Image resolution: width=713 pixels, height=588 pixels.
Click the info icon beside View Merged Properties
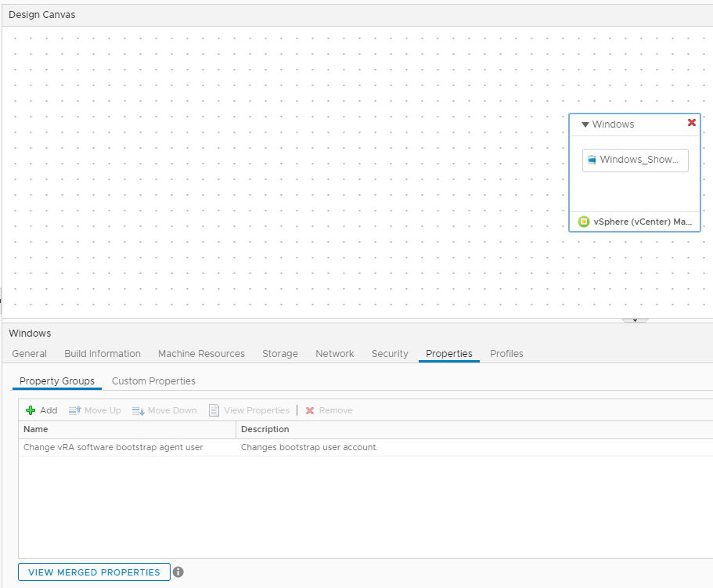tap(178, 572)
